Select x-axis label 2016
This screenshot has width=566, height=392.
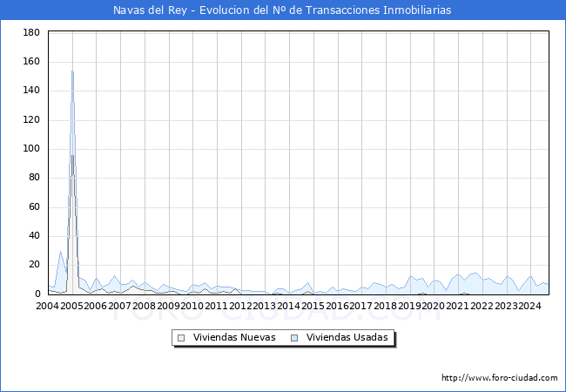click(337, 306)
